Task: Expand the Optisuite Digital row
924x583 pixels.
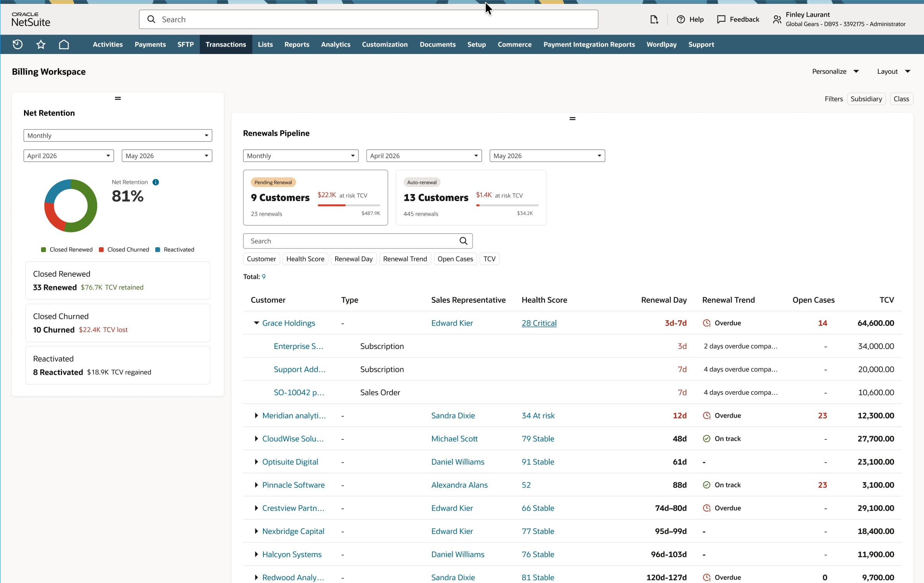Action: 256,462
